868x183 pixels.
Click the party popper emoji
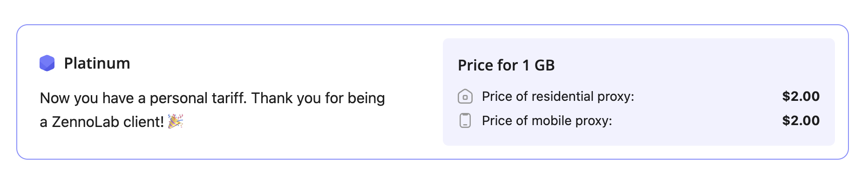176,121
